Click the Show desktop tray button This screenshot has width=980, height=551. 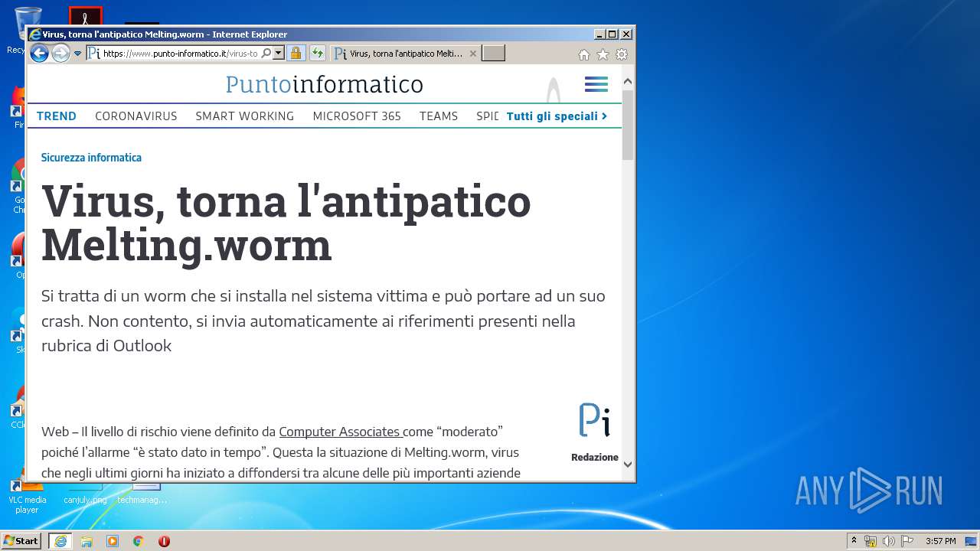coord(971,541)
